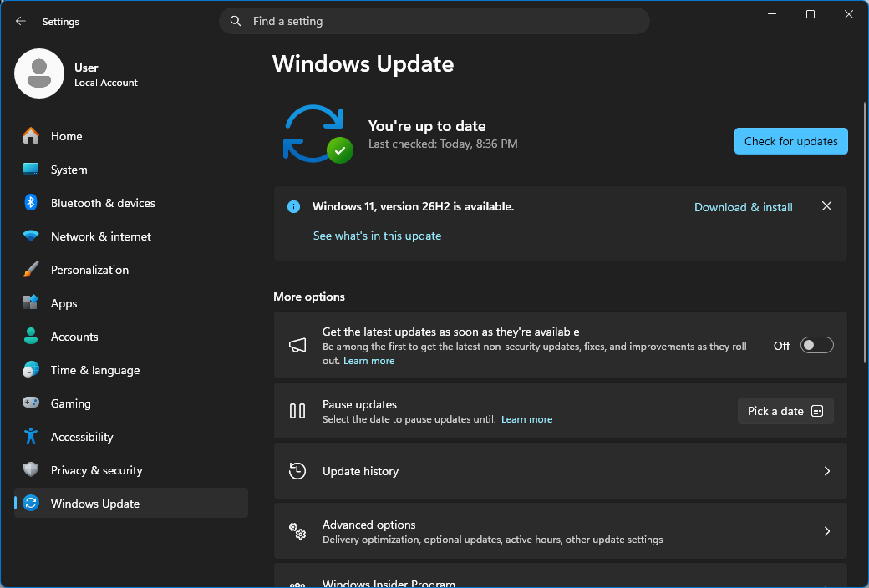This screenshot has width=869, height=588.
Task: Click Learn more under latest updates
Action: coord(368,361)
